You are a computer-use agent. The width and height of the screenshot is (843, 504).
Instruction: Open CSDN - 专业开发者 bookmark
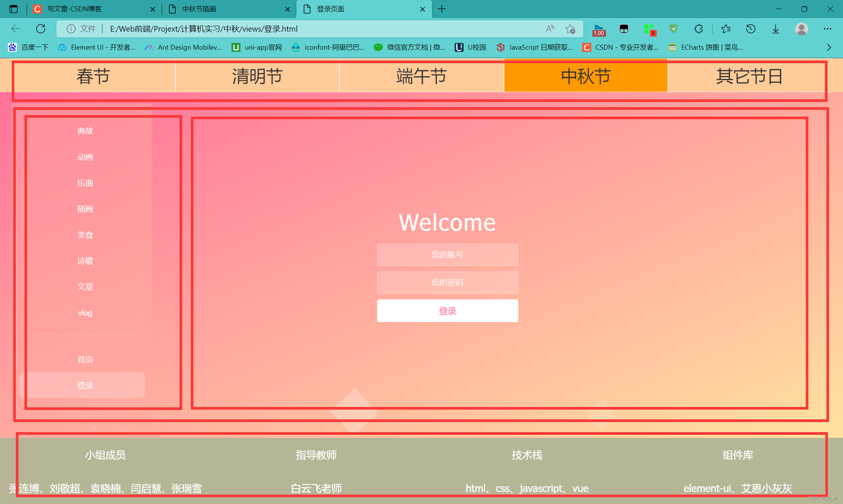pyautogui.click(x=621, y=47)
